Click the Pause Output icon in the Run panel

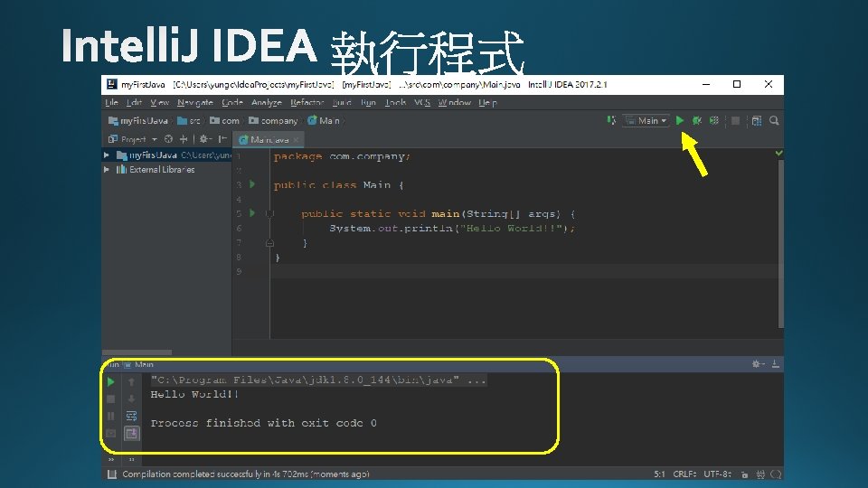tap(110, 416)
